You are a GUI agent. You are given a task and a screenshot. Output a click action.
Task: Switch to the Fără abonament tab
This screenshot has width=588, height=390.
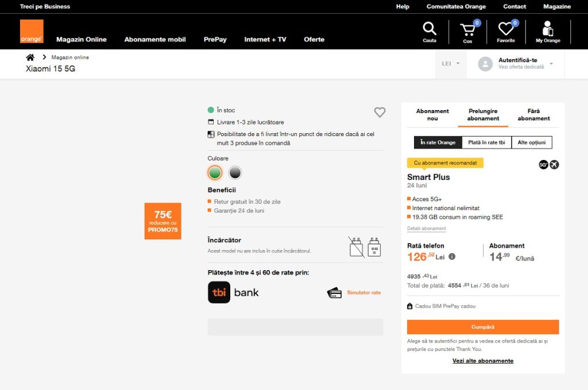[x=533, y=115]
